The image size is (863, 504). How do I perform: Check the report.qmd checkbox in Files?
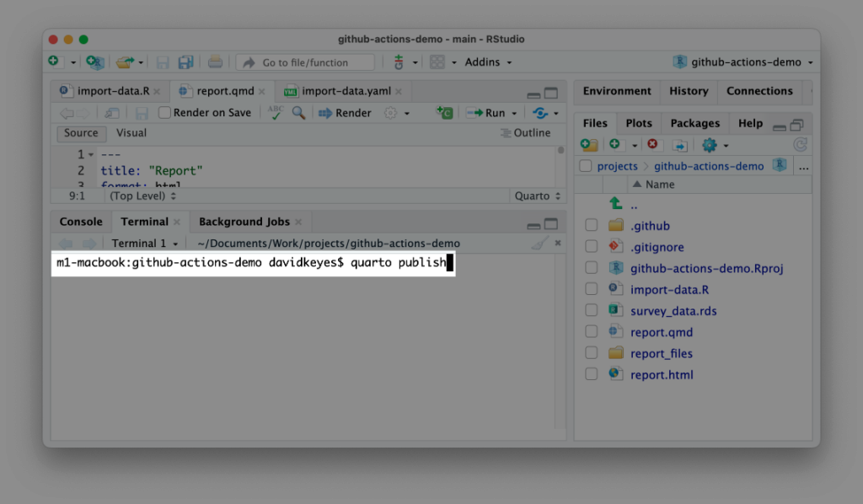pos(591,331)
